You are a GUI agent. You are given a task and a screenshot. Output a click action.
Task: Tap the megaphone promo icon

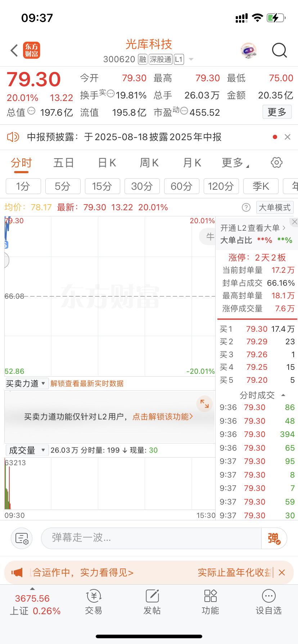pyautogui.click(x=17, y=572)
